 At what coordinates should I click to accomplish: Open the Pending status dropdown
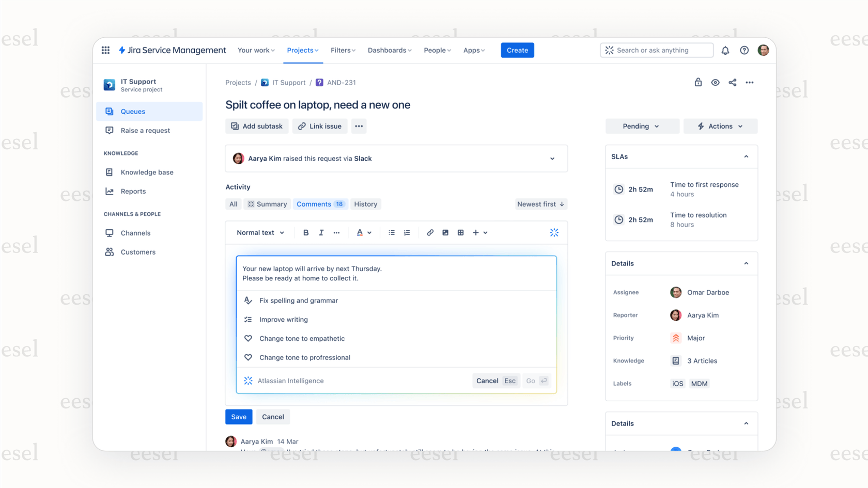click(x=642, y=126)
